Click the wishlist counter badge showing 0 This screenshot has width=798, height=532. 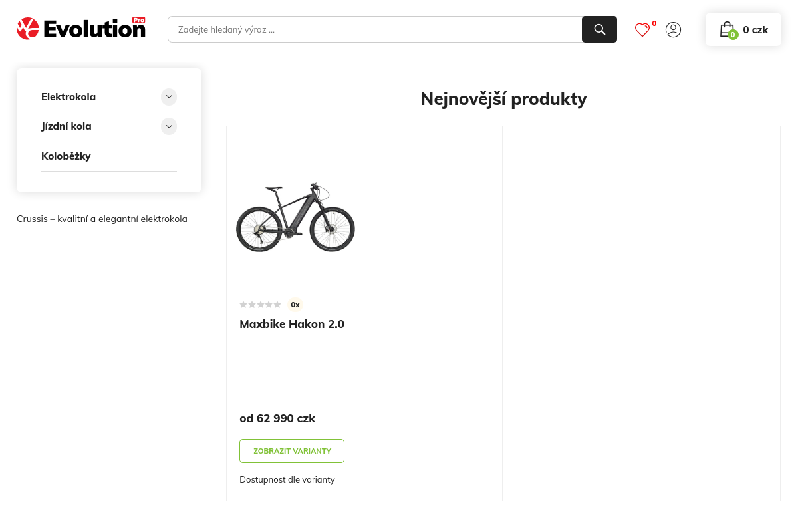654,23
